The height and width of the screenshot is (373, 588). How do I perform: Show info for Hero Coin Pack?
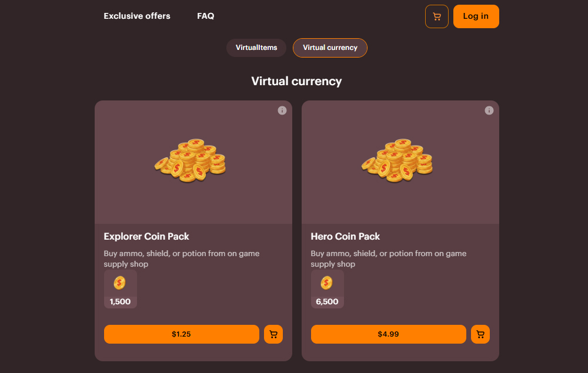coord(489,110)
